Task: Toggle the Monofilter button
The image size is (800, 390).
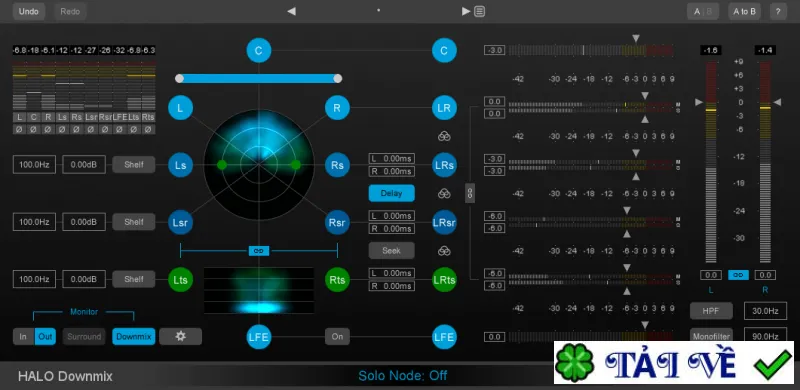Action: 711,336
